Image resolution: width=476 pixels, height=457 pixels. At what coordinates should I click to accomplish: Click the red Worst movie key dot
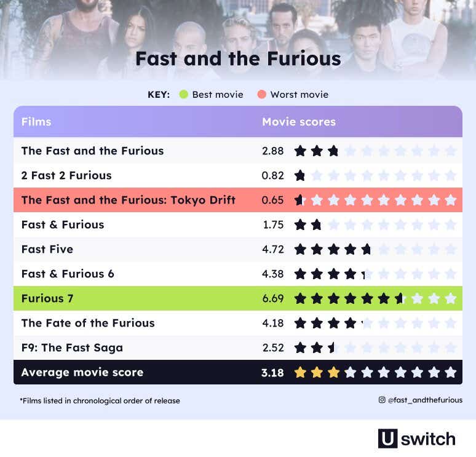(x=262, y=95)
